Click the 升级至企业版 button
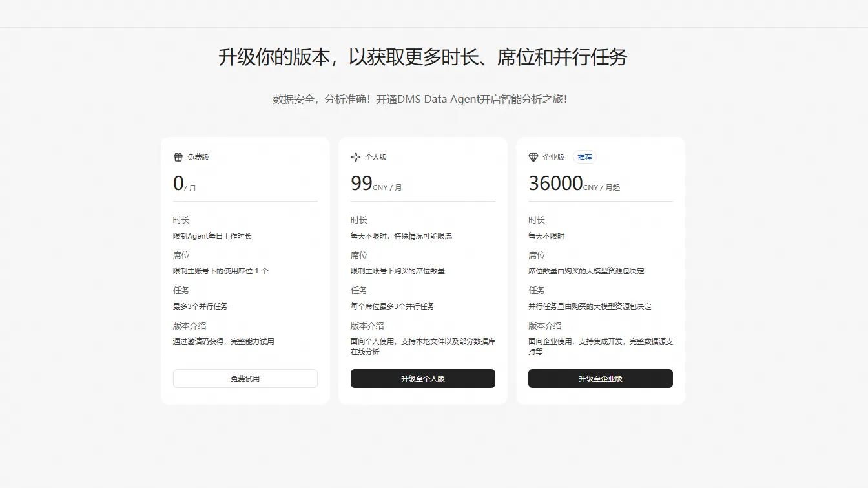Viewport: 868px width, 488px height. point(601,379)
